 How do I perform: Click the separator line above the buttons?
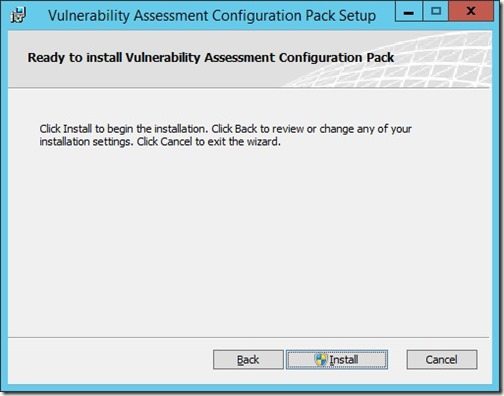(248, 337)
